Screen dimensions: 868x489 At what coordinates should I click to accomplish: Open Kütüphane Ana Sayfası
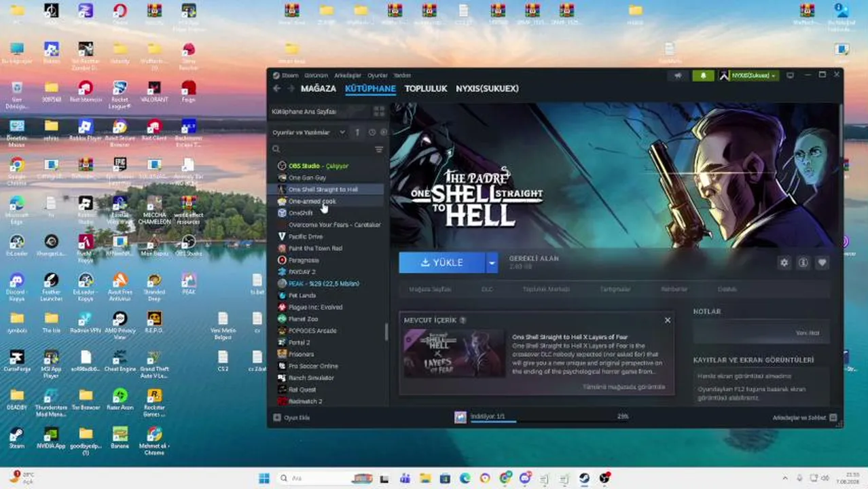(304, 111)
